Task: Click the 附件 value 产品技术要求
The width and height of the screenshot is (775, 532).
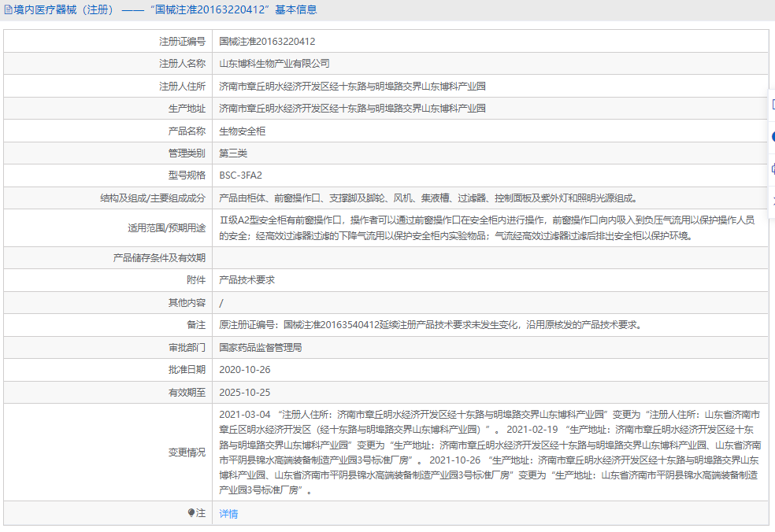Action: (x=248, y=279)
